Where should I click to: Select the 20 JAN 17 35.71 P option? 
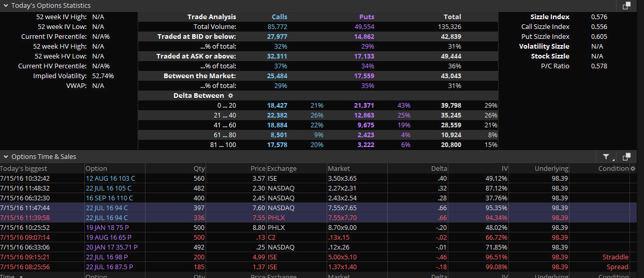point(112,247)
